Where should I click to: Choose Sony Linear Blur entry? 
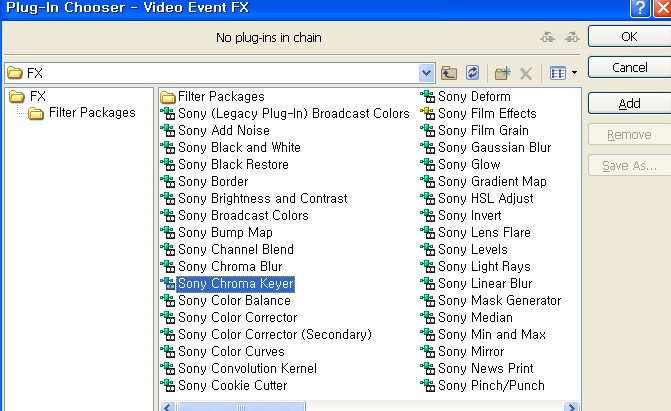[485, 283]
